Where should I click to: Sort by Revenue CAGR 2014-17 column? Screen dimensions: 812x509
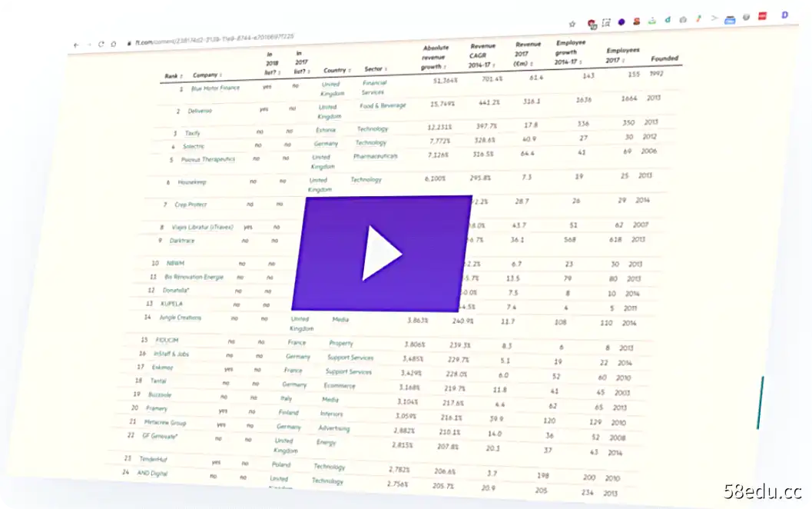(x=482, y=55)
